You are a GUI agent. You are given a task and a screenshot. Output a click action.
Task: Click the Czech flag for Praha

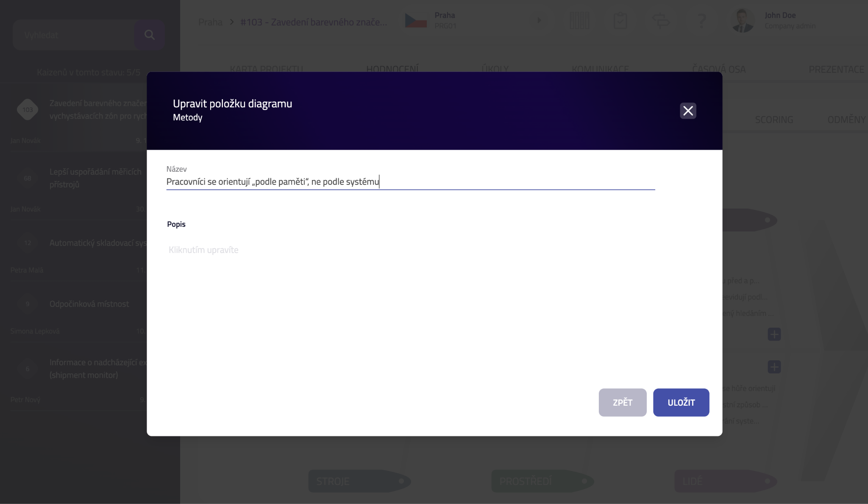coord(416,20)
